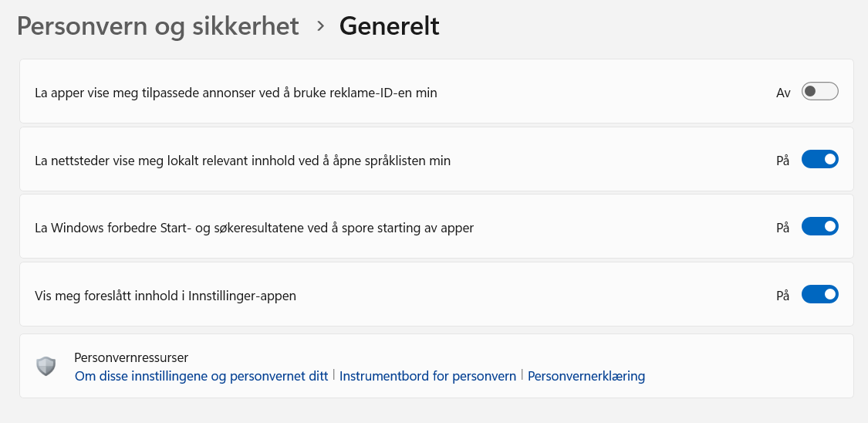868x423 pixels.
Task: Enable the reklame-ID personalized ads toggle
Action: point(819,92)
